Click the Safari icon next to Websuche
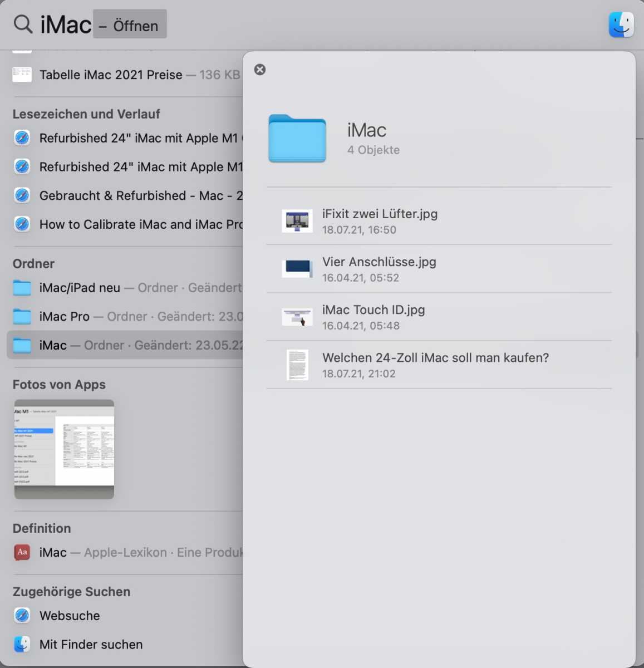 22,616
